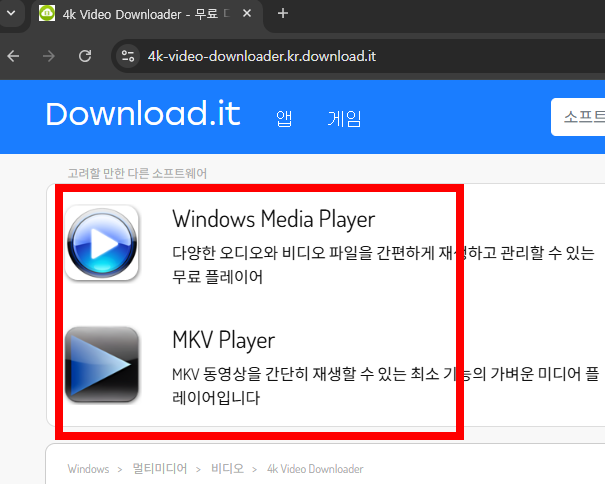Click the 소프트 search field
This screenshot has width=605, height=484.
pos(578,117)
